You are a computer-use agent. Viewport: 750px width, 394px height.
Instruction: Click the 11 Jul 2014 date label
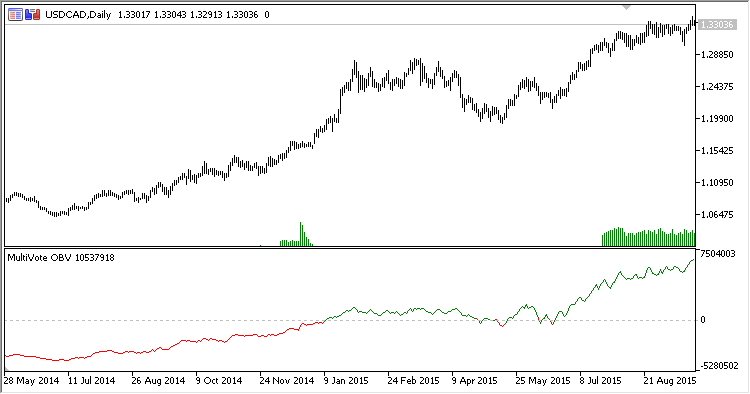point(91,381)
